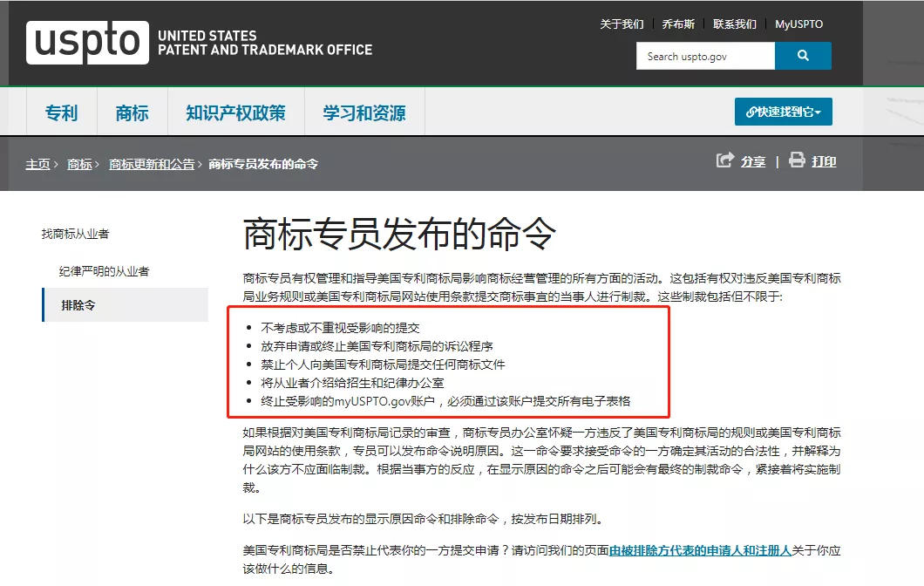Select 排除令 in the sidebar

pos(79,304)
